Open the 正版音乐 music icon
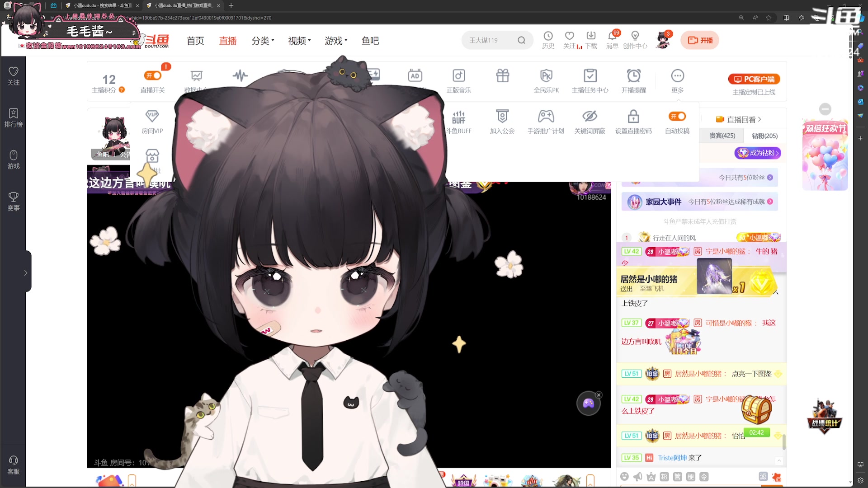Screen dimensions: 868x488 click(459, 81)
